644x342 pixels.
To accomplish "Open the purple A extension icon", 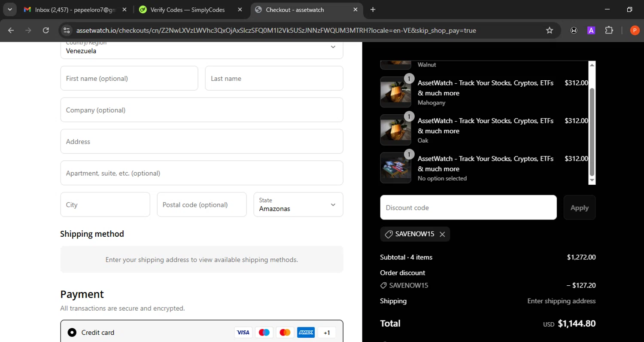I will pos(591,31).
